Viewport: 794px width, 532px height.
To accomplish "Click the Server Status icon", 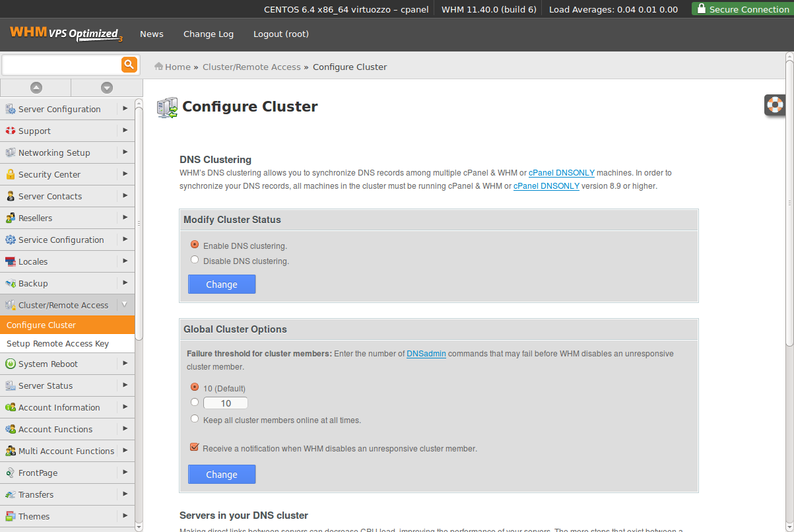I will click(x=10, y=385).
